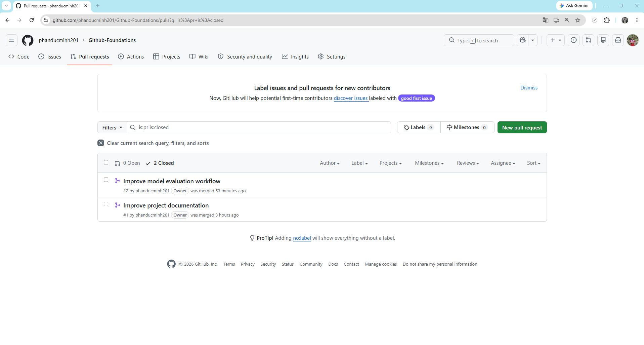Open the user profile avatar menu
Screen dimensions: 644x345
pos(633,40)
